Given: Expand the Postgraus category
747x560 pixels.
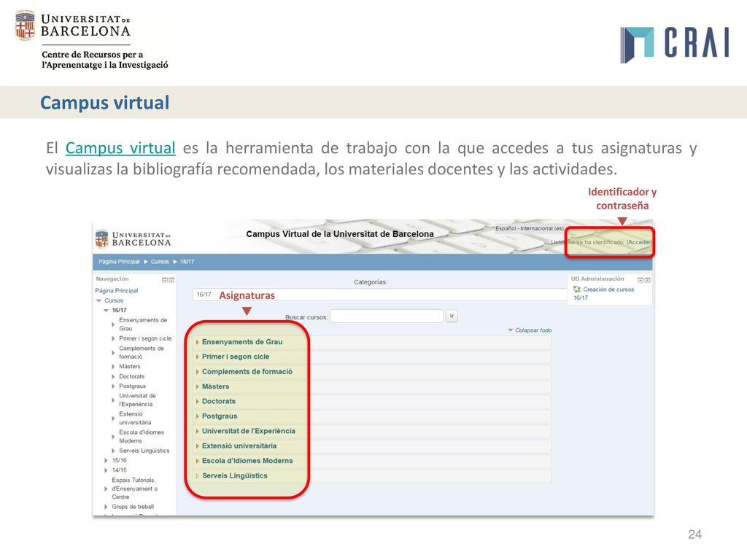Looking at the screenshot, I should click(219, 416).
